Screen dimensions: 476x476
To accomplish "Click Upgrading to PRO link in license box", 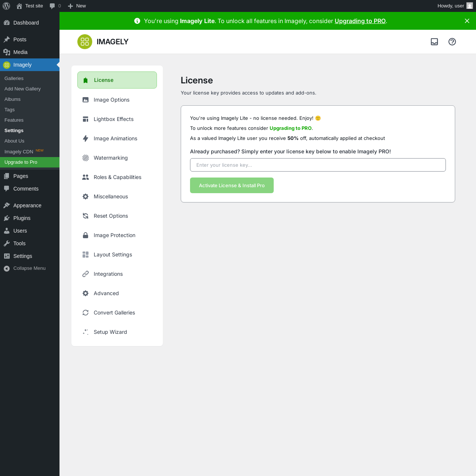I will pos(290,128).
